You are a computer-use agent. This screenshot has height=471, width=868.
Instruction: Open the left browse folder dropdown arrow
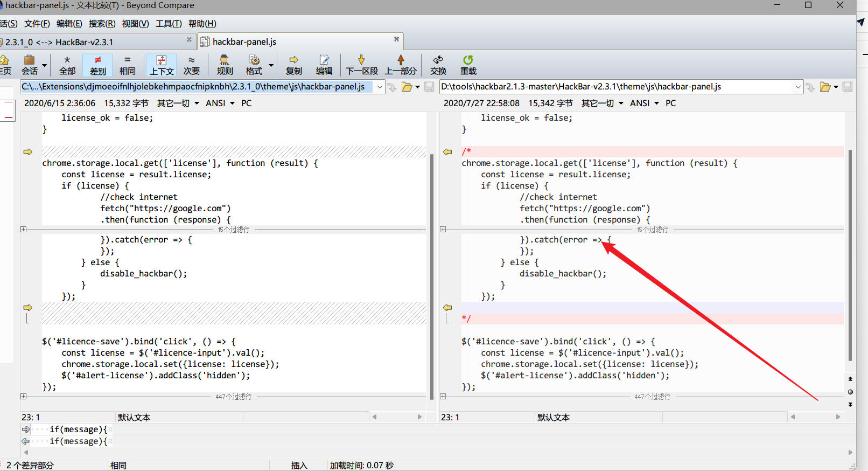(x=417, y=87)
